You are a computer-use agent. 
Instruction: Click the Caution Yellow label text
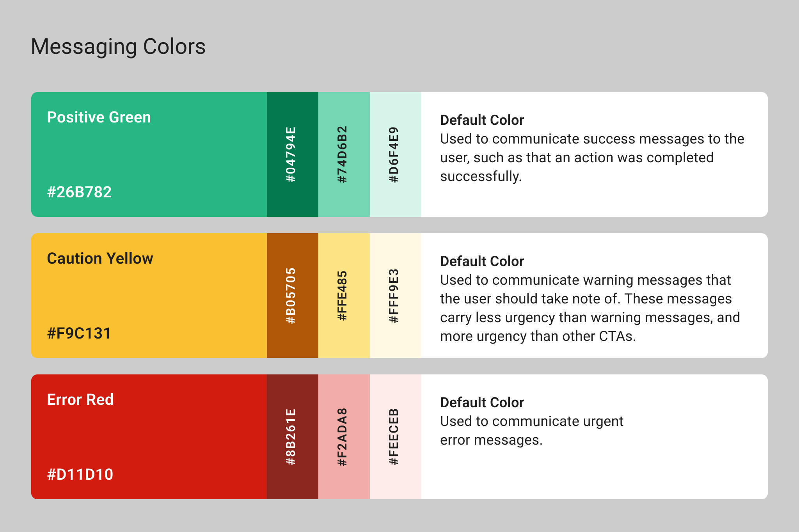(100, 259)
